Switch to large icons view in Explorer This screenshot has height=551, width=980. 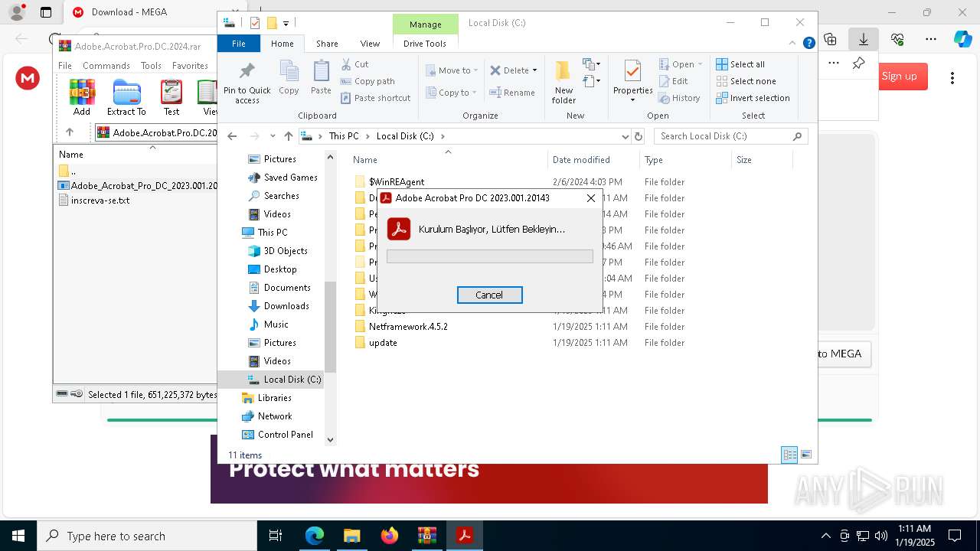coord(805,455)
